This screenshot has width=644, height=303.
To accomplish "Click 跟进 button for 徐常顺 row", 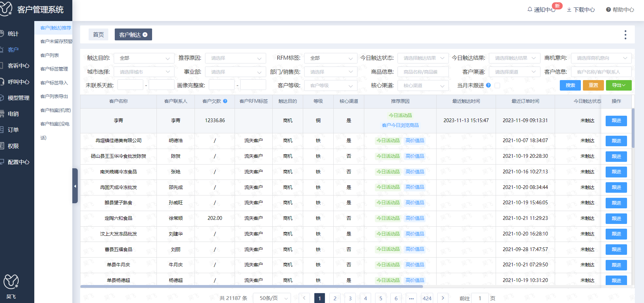I will [x=616, y=219].
